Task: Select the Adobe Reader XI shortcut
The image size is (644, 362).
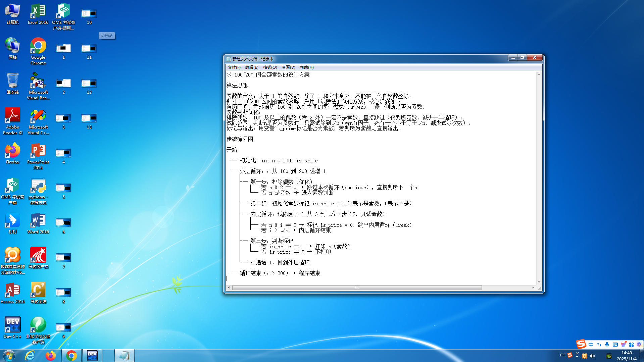Action: pyautogui.click(x=13, y=121)
